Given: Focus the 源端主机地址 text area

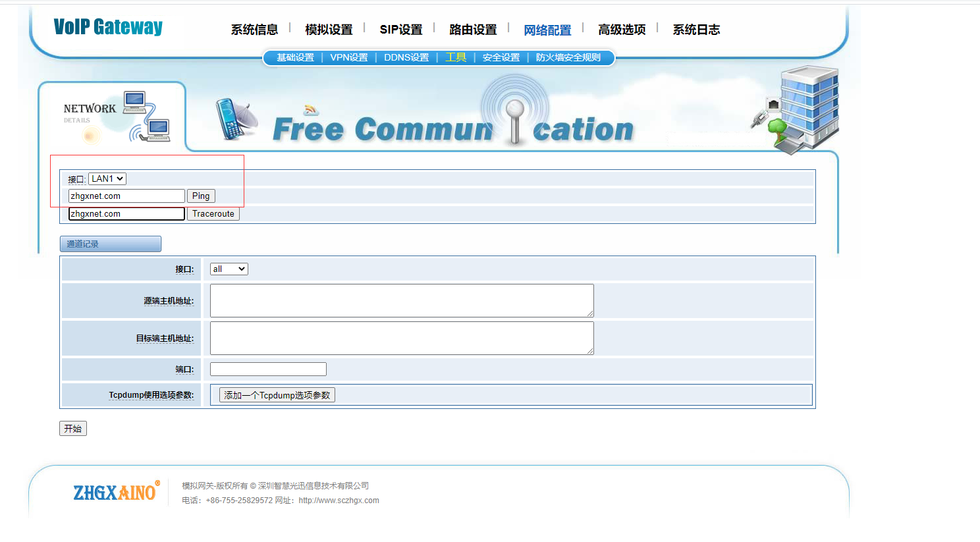Looking at the screenshot, I should (x=402, y=300).
